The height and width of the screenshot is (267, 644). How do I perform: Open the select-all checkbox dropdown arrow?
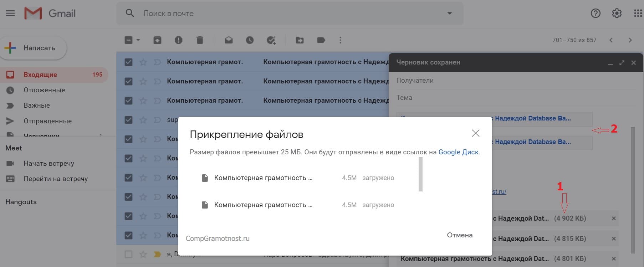point(138,40)
